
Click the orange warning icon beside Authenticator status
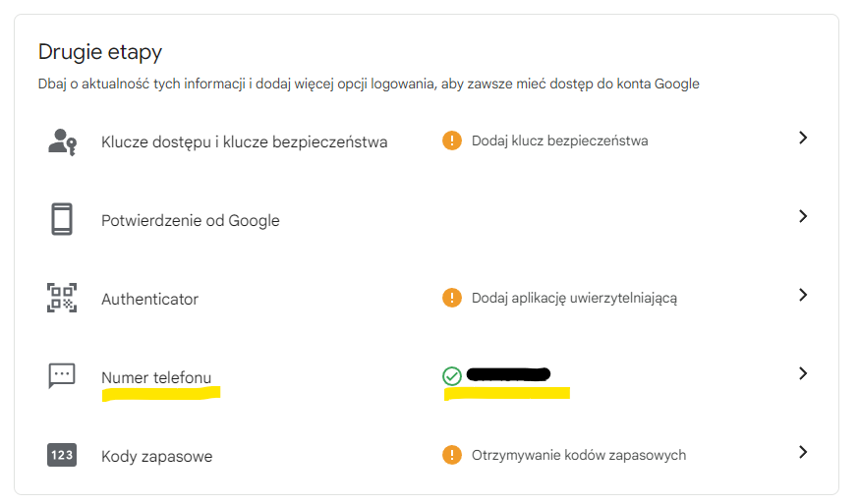(452, 298)
